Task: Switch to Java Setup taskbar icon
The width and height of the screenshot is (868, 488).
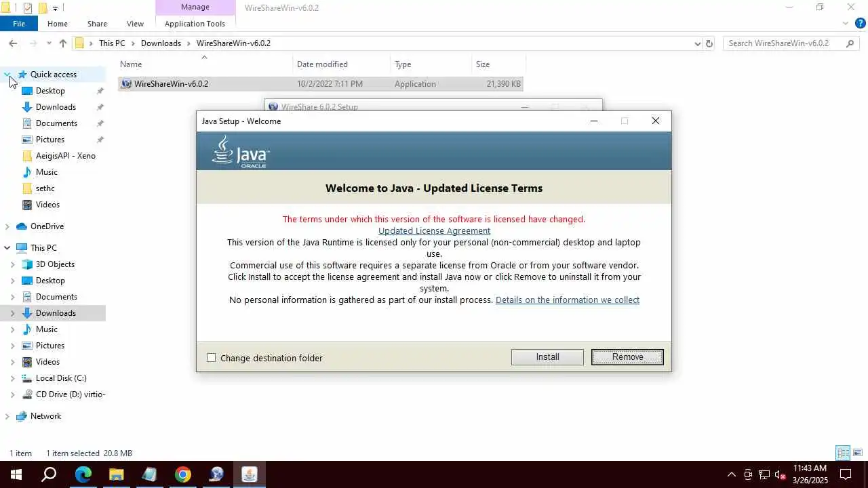Action: click(250, 474)
